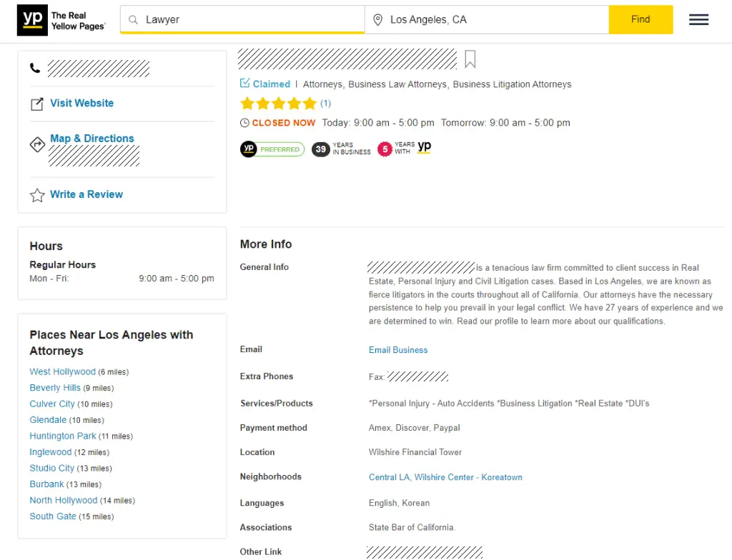732x560 pixels.
Task: Open the hamburger menu
Action: [698, 20]
